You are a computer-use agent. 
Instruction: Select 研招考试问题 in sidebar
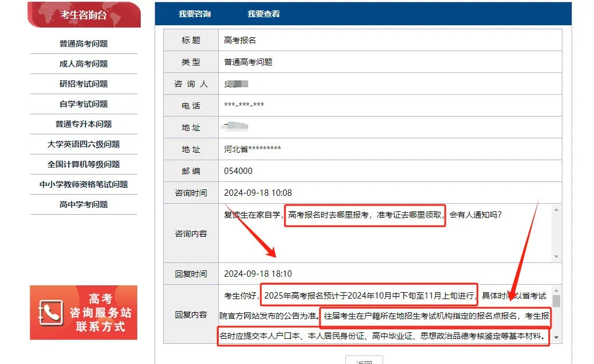(x=84, y=84)
